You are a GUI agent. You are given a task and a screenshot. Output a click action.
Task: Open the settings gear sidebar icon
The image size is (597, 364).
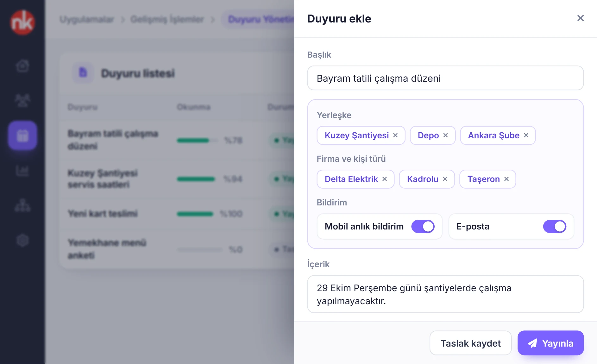22,241
